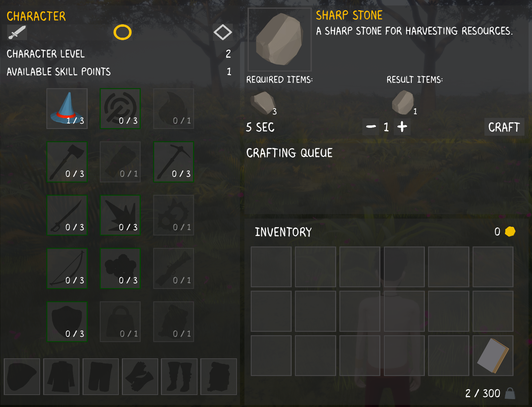532x407 pixels.
Task: Click the helmet equipment slot
Action: click(22, 377)
